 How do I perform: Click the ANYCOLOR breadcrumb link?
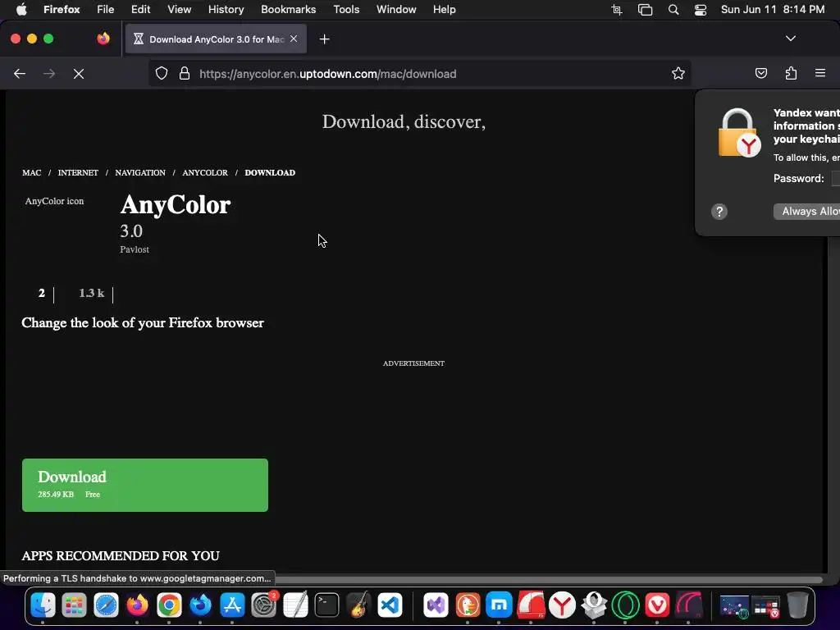(x=204, y=172)
